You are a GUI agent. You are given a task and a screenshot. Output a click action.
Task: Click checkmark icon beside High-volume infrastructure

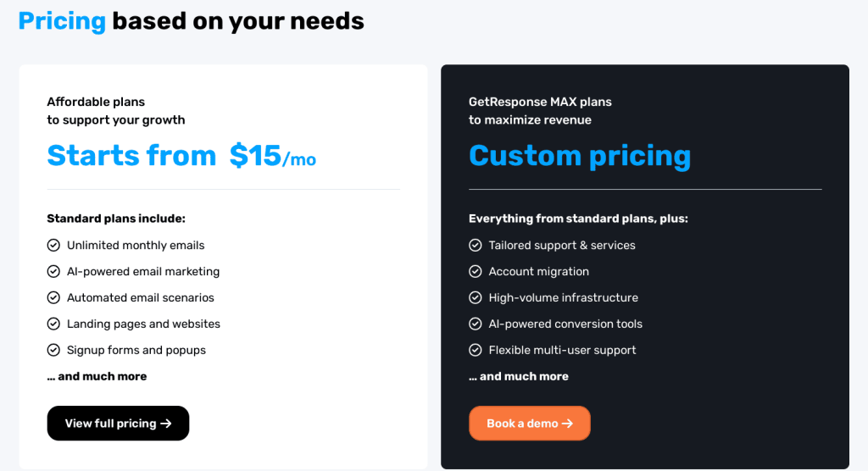[476, 298]
